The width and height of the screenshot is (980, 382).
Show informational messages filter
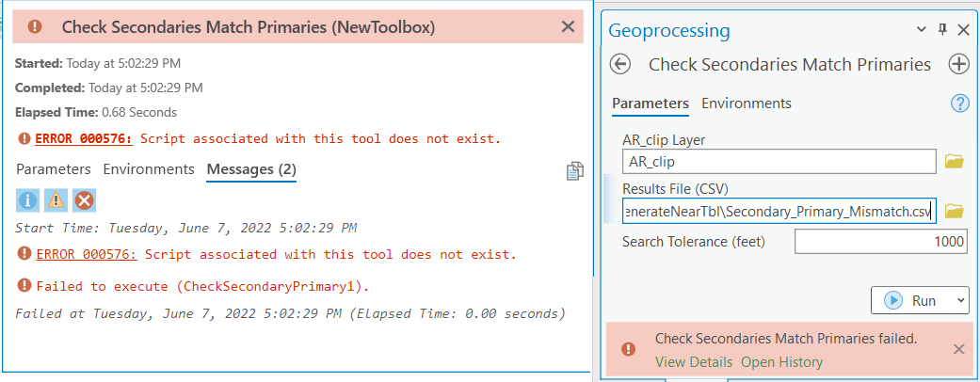pyautogui.click(x=28, y=200)
